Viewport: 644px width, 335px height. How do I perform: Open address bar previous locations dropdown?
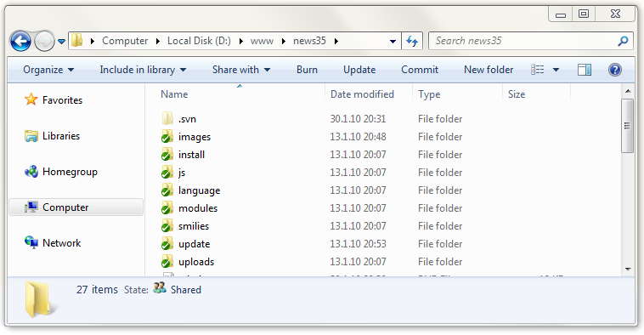(x=393, y=41)
